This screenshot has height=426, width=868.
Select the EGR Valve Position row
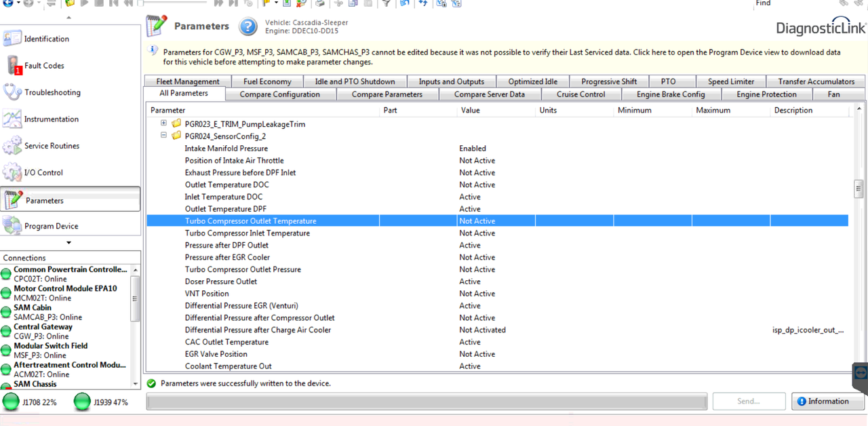pyautogui.click(x=498, y=353)
